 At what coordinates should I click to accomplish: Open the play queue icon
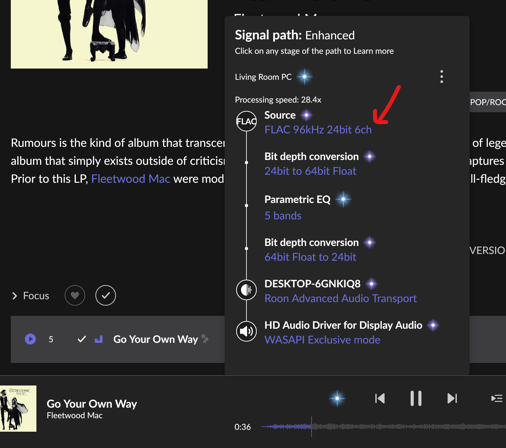pyautogui.click(x=496, y=398)
